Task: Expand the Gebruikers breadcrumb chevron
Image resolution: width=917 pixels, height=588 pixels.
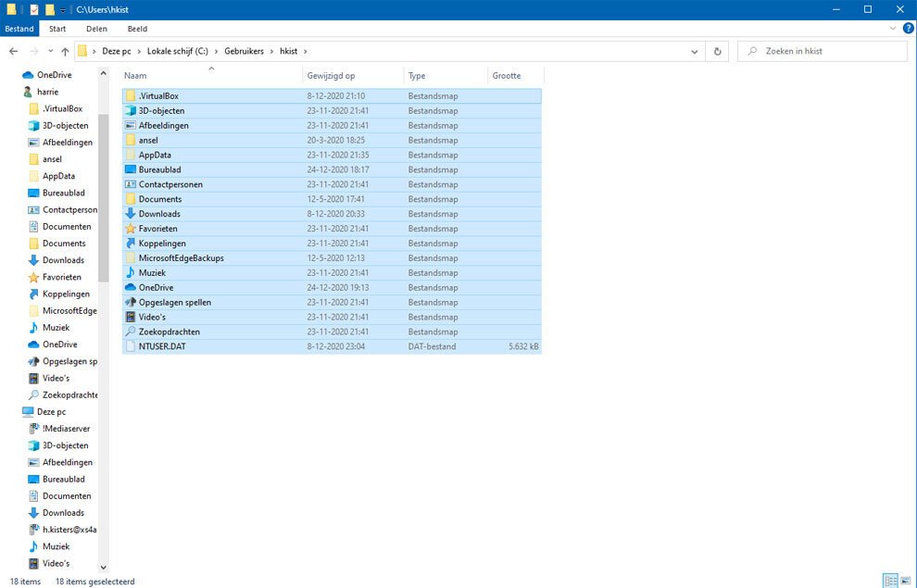Action: point(272,52)
